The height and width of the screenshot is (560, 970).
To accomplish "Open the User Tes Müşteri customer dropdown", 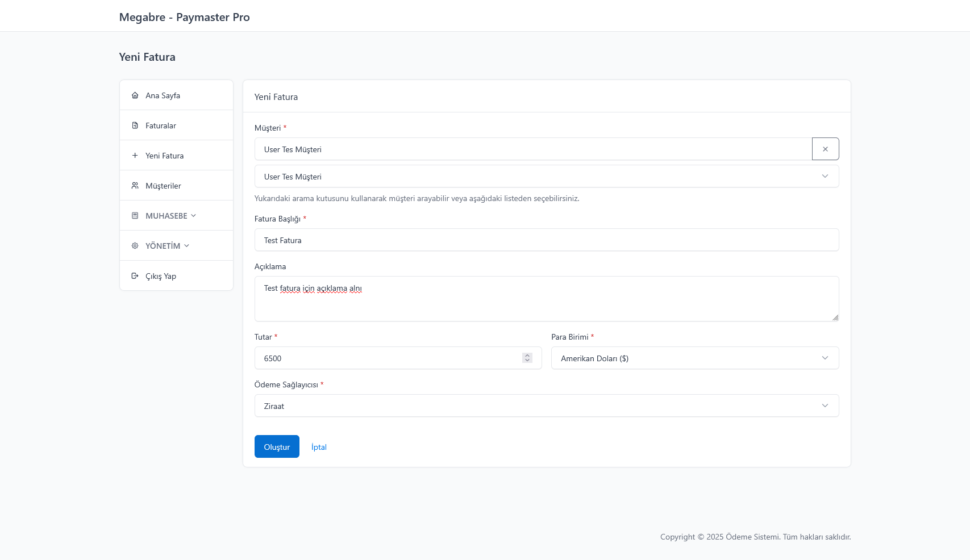I will point(546,177).
